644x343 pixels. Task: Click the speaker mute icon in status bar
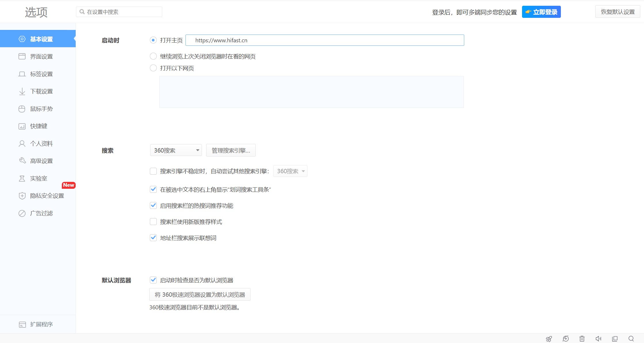(598, 339)
